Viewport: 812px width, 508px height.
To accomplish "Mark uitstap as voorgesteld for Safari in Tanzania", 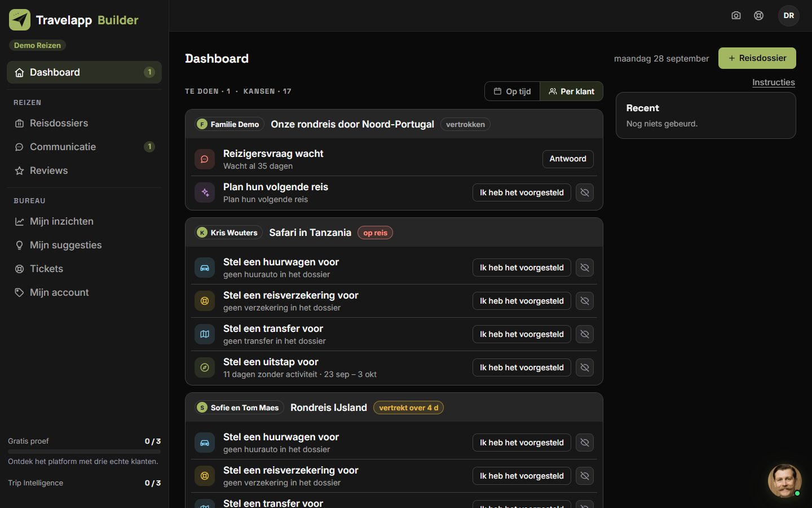I will click(522, 367).
